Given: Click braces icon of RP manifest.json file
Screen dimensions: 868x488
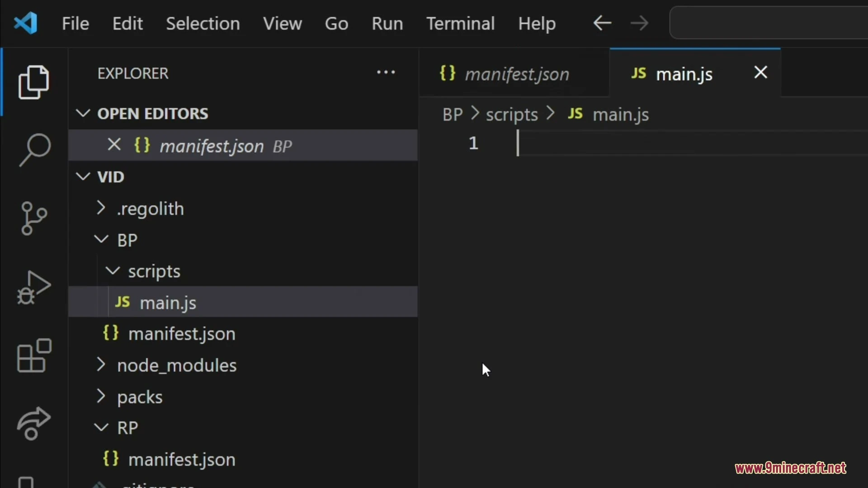Looking at the screenshot, I should (111, 459).
